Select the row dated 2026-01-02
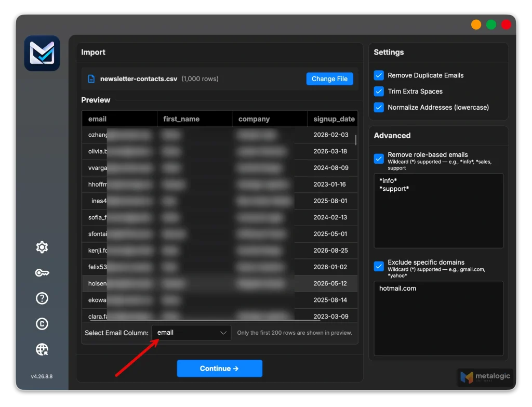This screenshot has width=532, height=407. tap(220, 267)
